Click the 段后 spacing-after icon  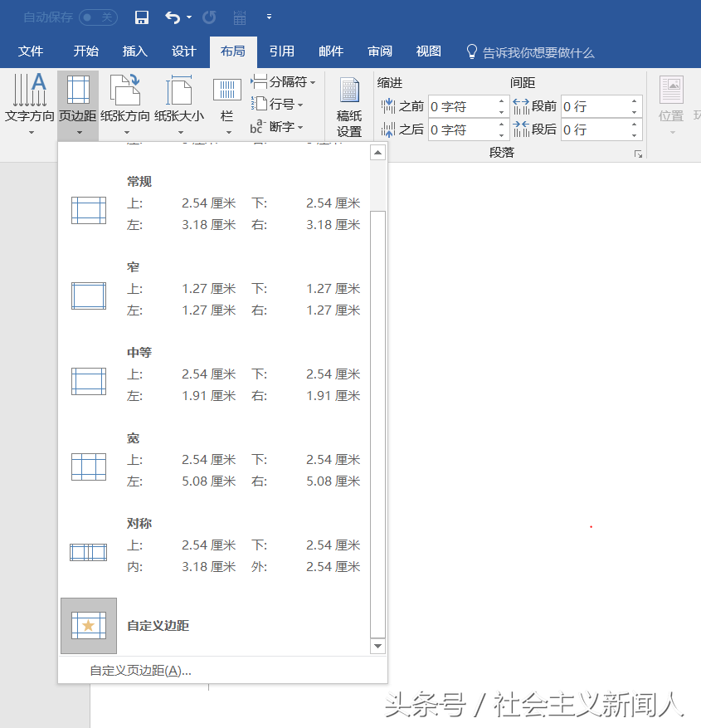tap(521, 129)
